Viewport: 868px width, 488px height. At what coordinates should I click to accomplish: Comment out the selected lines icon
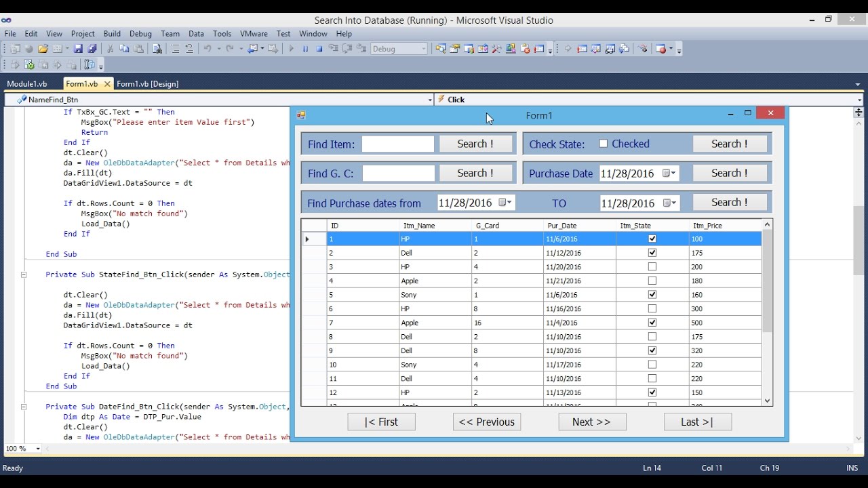coord(175,49)
